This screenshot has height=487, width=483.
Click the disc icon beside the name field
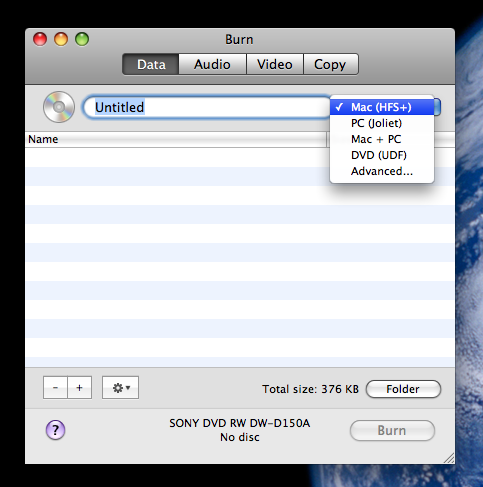pos(59,107)
